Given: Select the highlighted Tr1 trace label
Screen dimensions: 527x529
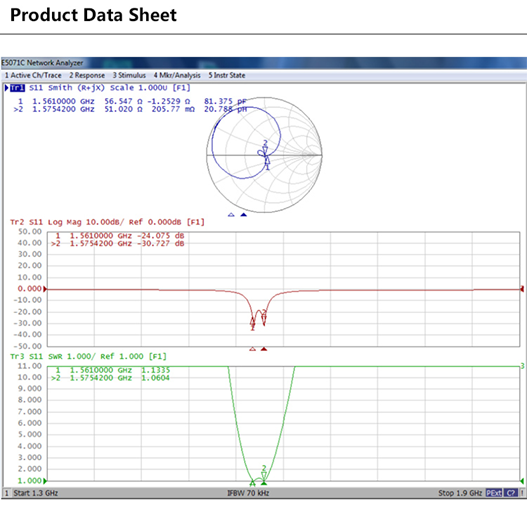Looking at the screenshot, I should [17, 88].
